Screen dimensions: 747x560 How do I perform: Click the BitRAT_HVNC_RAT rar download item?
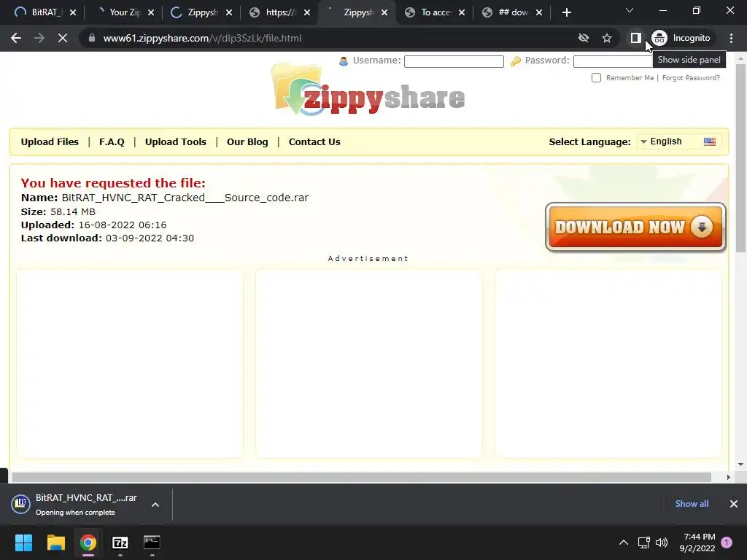[x=75, y=505]
